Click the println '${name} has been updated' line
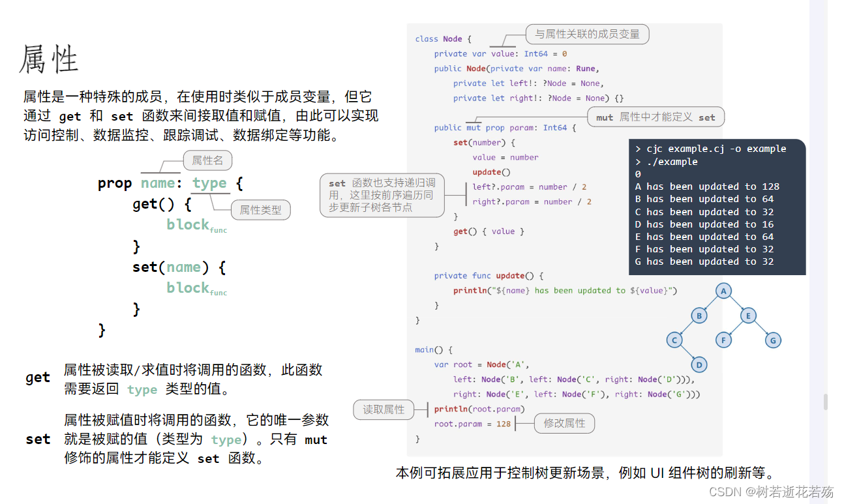844x504 pixels. pos(565,291)
